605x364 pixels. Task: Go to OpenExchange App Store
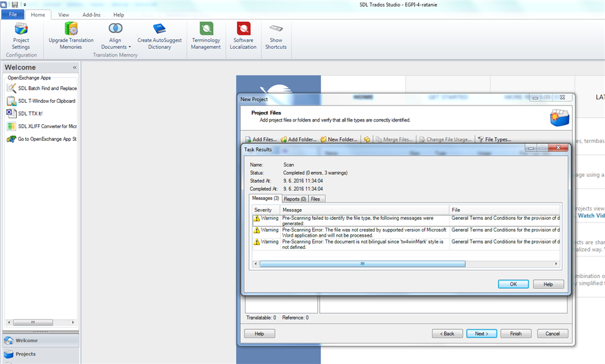[x=42, y=139]
